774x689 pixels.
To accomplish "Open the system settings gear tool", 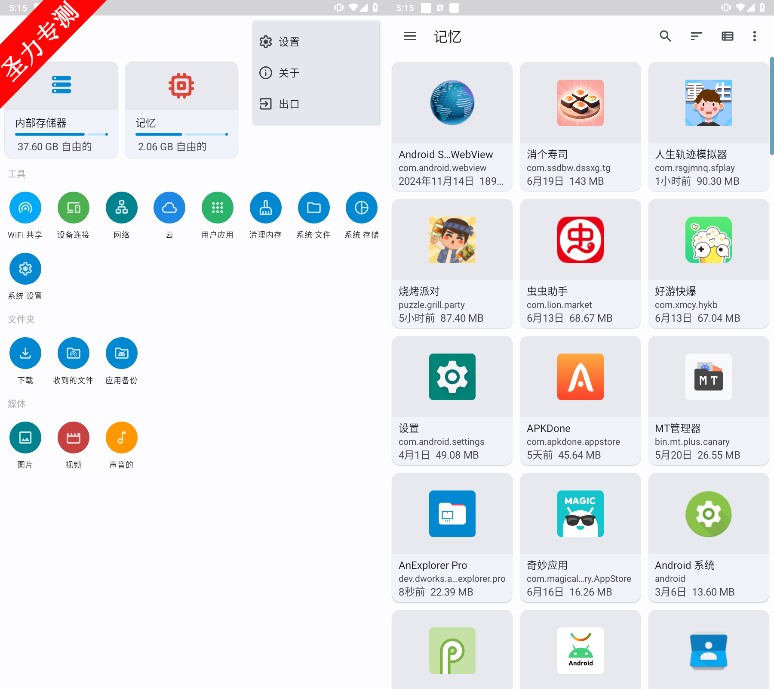I will (x=25, y=268).
